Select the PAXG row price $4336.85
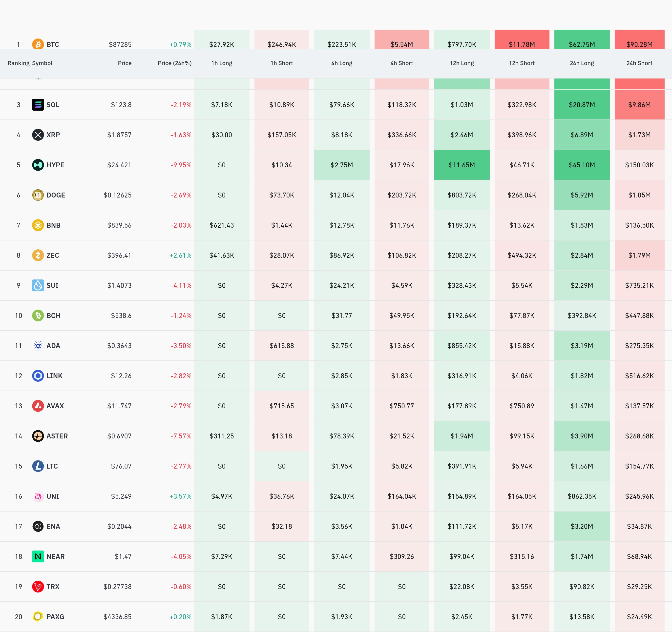 click(117, 617)
